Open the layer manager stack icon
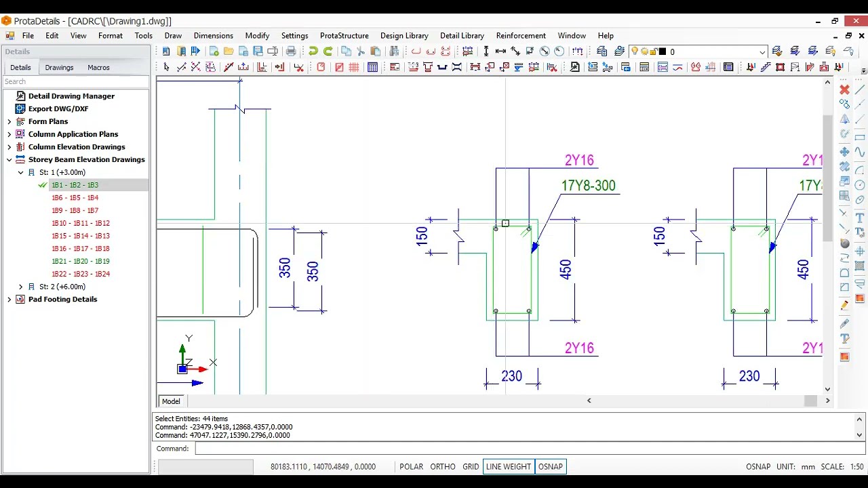868x488 pixels. tap(602, 52)
